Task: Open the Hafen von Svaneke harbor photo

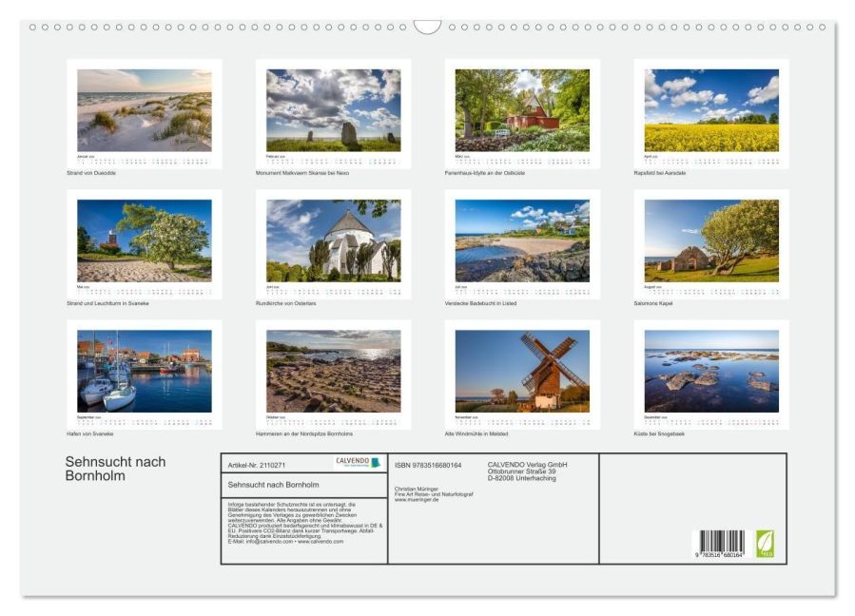Action: tap(145, 372)
